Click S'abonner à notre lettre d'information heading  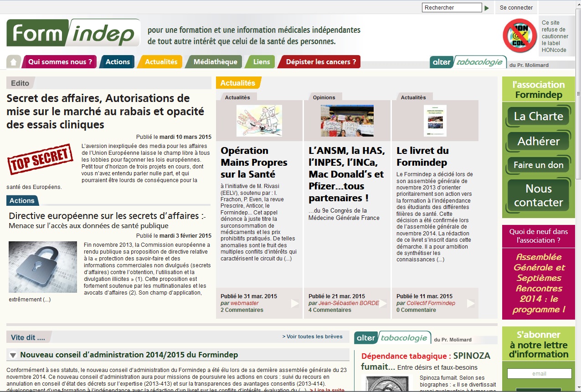point(539,345)
